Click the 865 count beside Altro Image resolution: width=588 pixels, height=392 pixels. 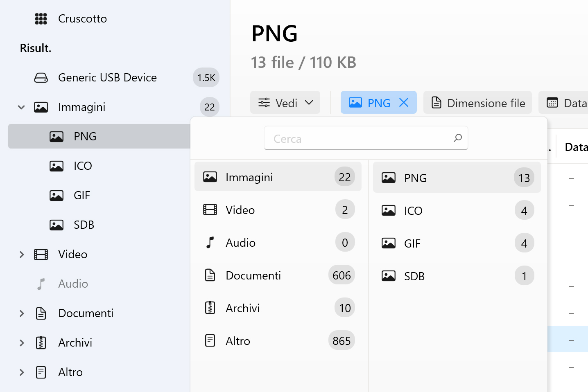pyautogui.click(x=341, y=340)
